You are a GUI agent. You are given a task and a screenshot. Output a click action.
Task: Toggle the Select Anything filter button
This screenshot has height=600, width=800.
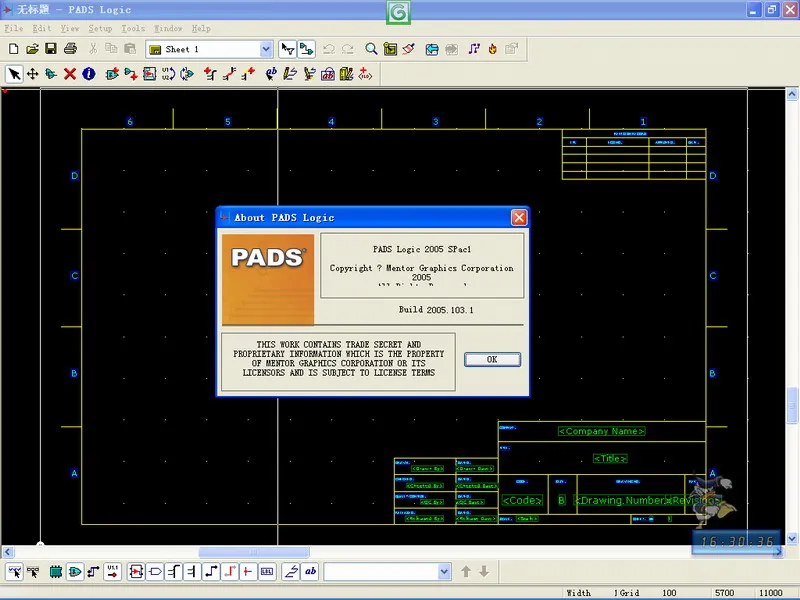point(14,572)
